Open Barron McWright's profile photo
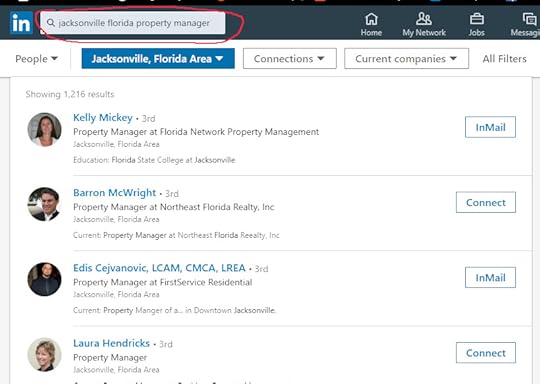This screenshot has width=540, height=384. pos(44,204)
